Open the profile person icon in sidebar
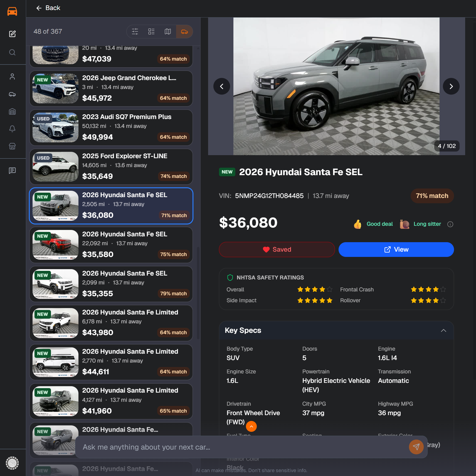Image resolution: width=476 pixels, height=476 pixels. (x=12, y=77)
